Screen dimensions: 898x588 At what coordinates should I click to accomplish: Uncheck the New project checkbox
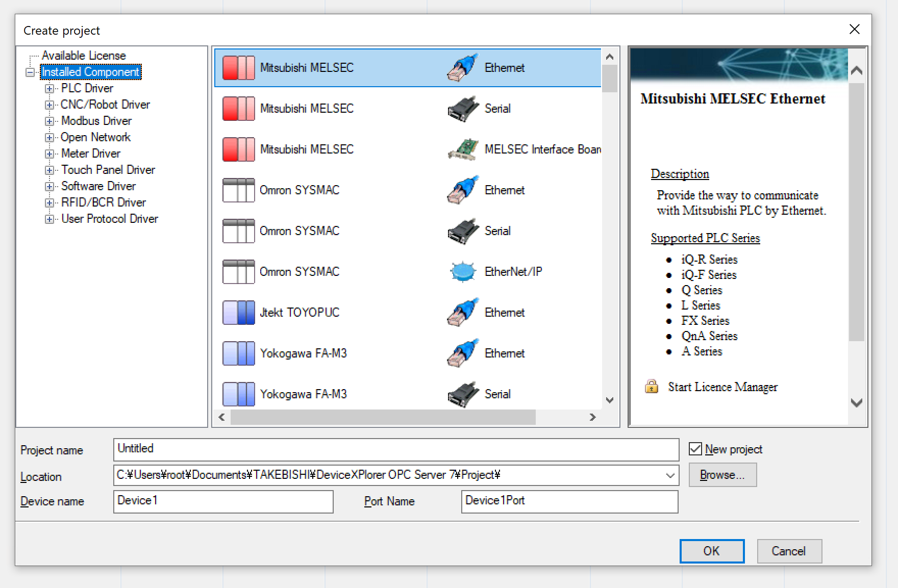695,449
